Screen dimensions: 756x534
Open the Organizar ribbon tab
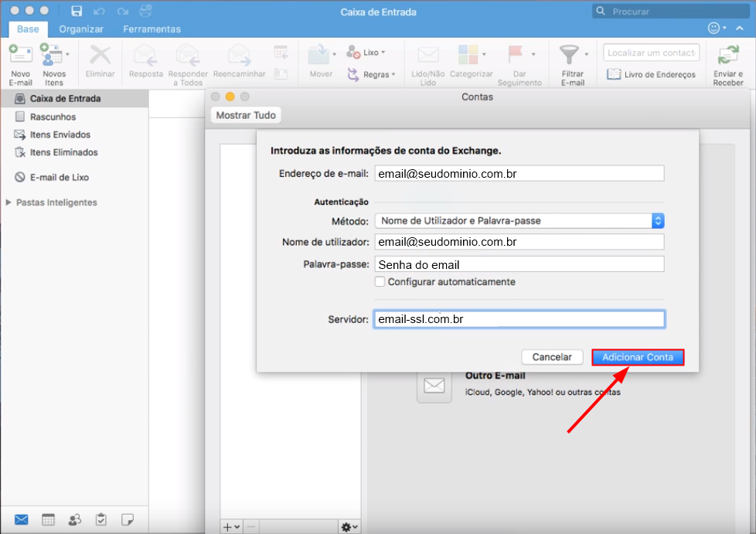[81, 29]
